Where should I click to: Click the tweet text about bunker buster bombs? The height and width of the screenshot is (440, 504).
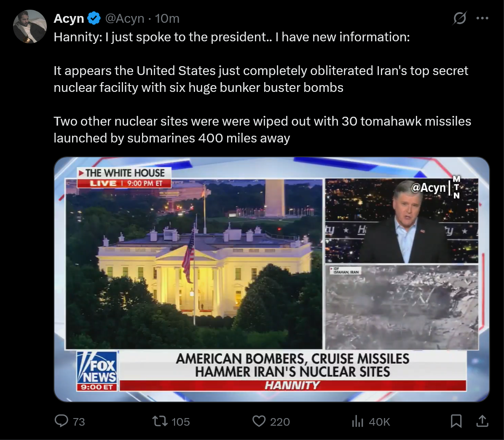click(261, 79)
